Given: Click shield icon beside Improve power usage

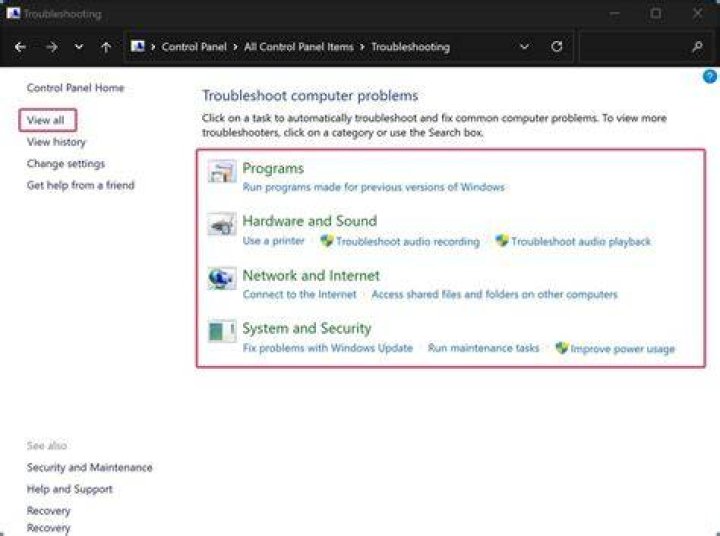Looking at the screenshot, I should (x=562, y=348).
